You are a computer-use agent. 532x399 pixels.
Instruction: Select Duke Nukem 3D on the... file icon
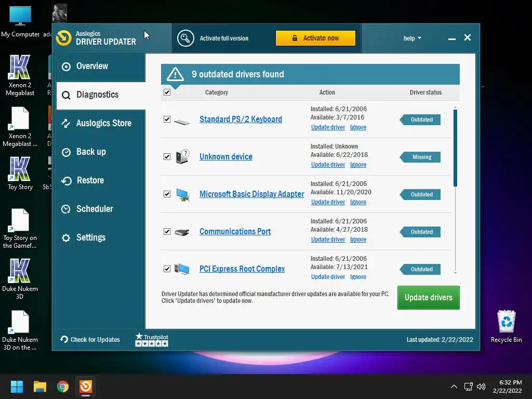[20, 330]
